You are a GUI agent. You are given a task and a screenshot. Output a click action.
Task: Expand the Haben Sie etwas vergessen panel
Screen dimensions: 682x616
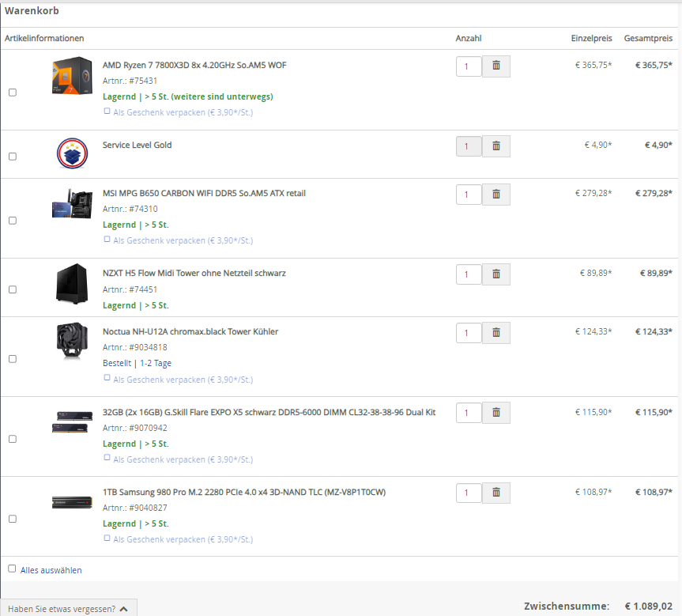click(x=68, y=608)
